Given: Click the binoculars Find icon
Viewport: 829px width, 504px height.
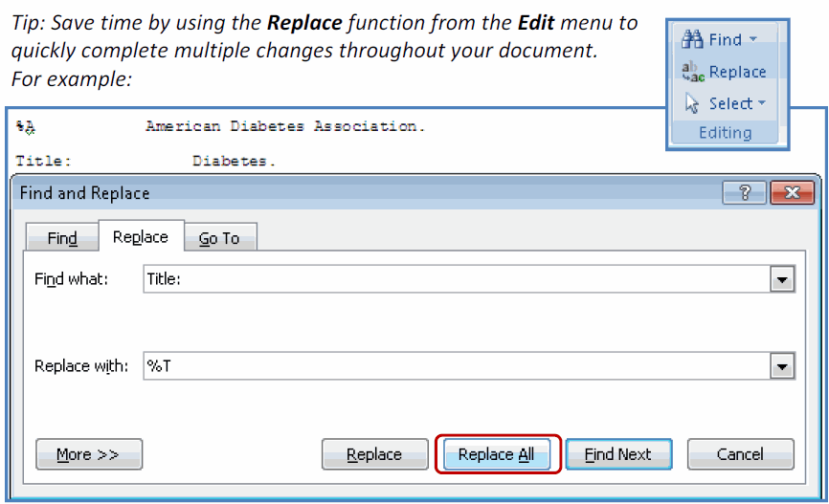Looking at the screenshot, I should click(692, 39).
